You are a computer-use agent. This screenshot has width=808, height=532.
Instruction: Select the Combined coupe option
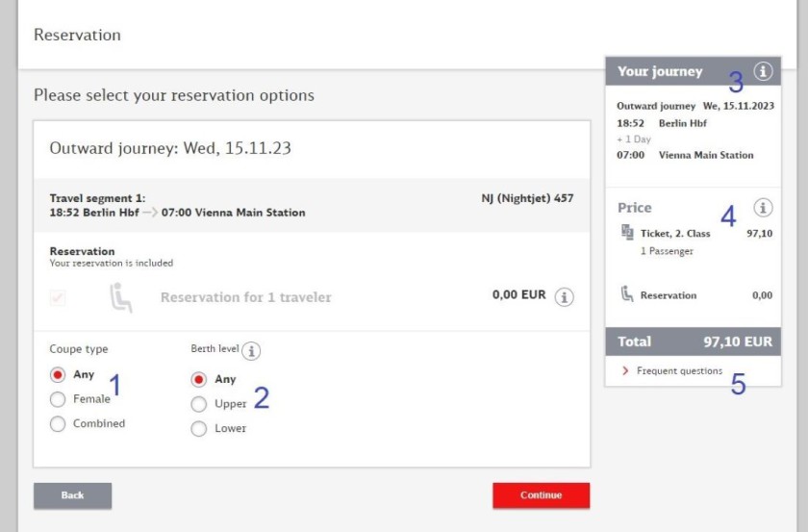58,423
